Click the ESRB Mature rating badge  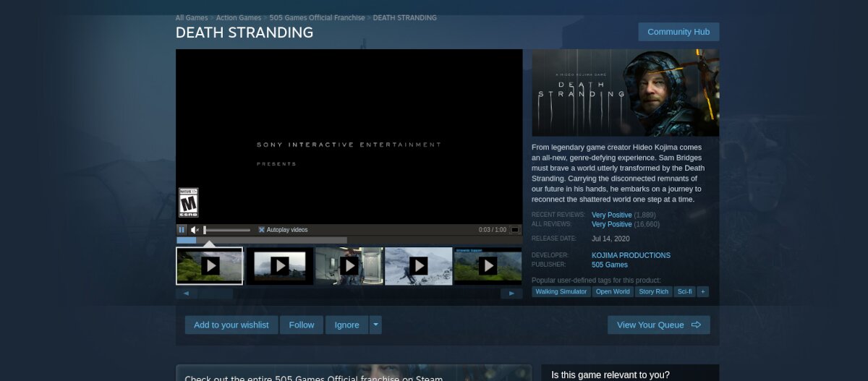tap(189, 202)
